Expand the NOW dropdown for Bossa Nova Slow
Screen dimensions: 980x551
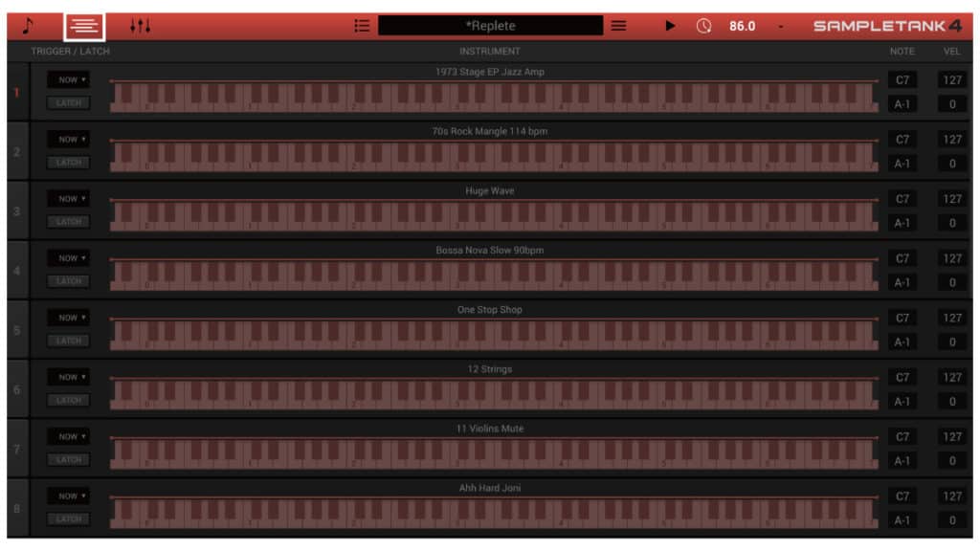click(69, 257)
